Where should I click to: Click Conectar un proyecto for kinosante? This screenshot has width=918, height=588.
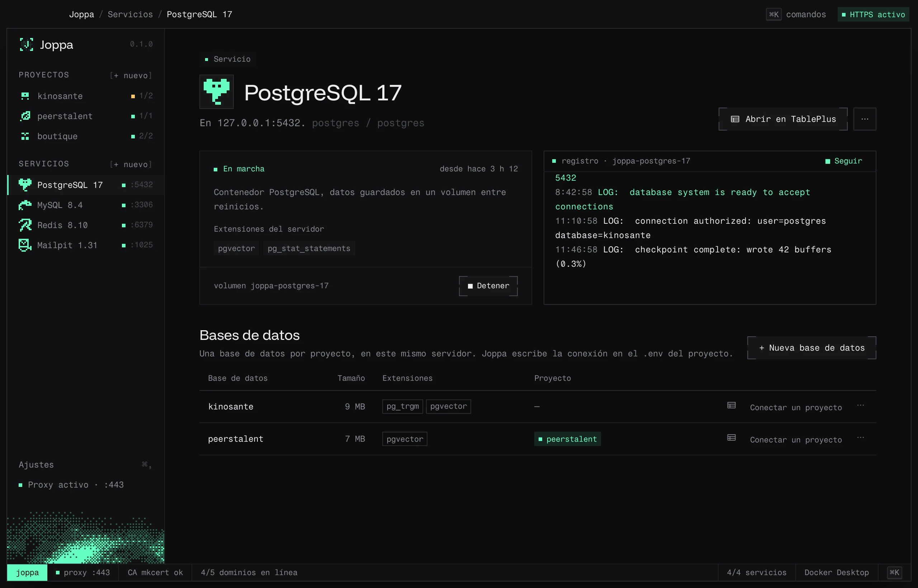pyautogui.click(x=796, y=407)
